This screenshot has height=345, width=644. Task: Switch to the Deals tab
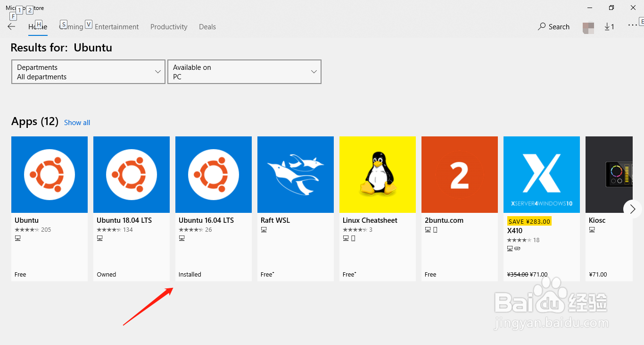tap(207, 27)
